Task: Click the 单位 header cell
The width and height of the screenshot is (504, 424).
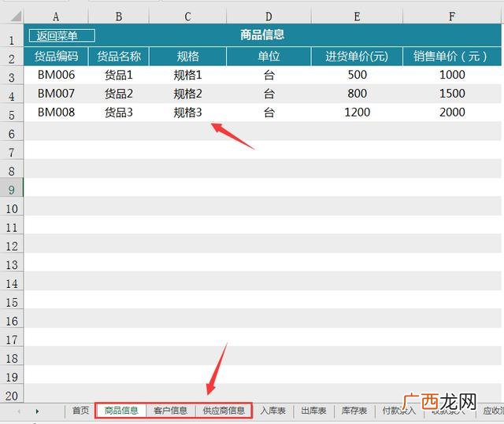Action: click(269, 57)
